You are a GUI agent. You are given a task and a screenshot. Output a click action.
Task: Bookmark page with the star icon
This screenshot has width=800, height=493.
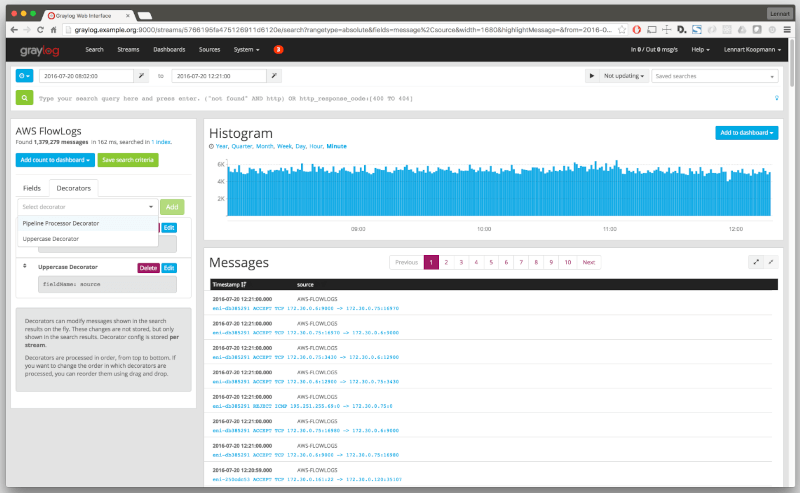click(621, 30)
